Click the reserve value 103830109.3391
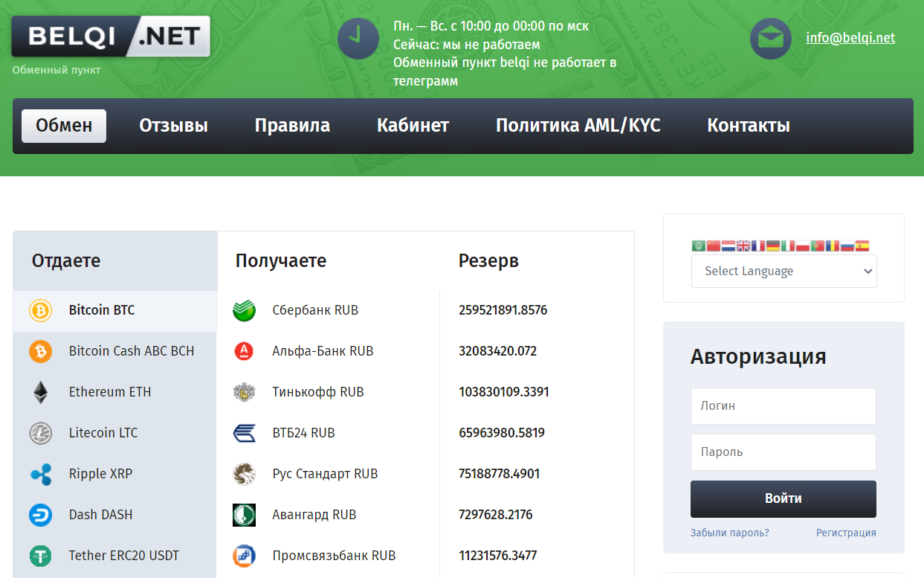This screenshot has width=924, height=578. pyautogui.click(x=504, y=392)
